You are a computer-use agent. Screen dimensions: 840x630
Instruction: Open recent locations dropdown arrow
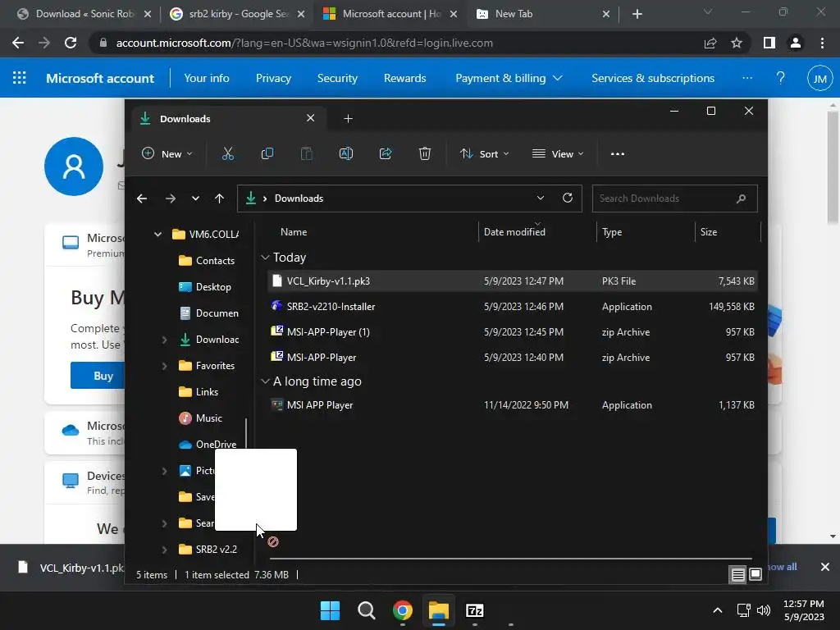coord(195,199)
